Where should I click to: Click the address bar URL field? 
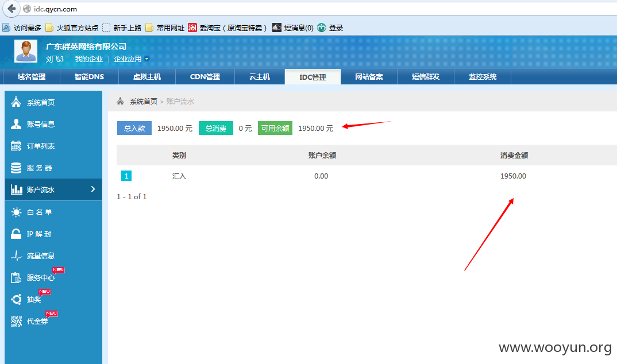point(323,9)
